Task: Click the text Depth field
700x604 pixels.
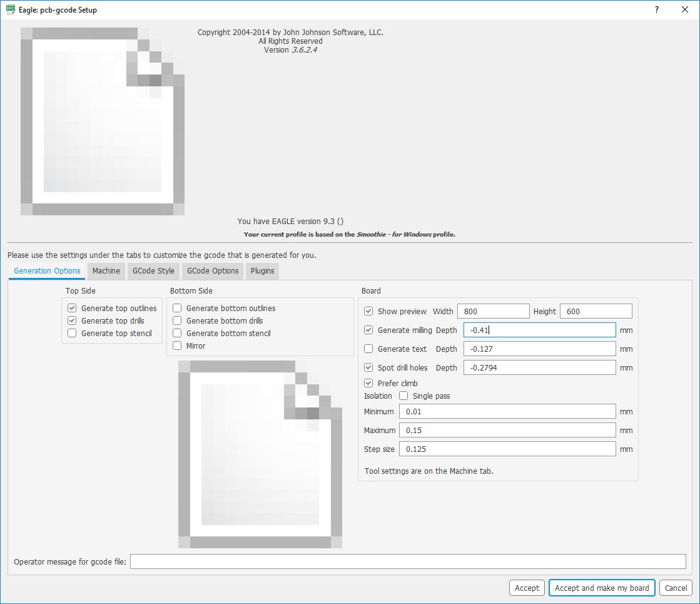Action: point(540,349)
